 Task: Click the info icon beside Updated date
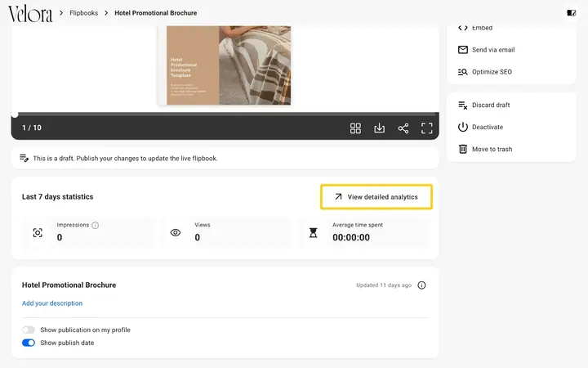click(x=421, y=285)
